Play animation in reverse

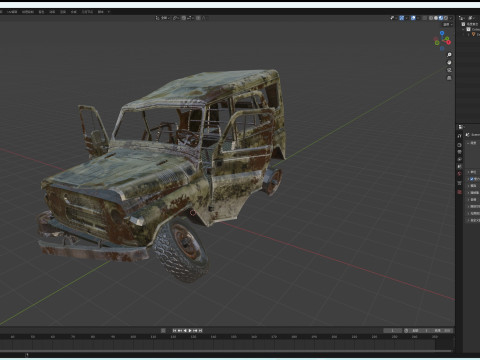point(185,330)
